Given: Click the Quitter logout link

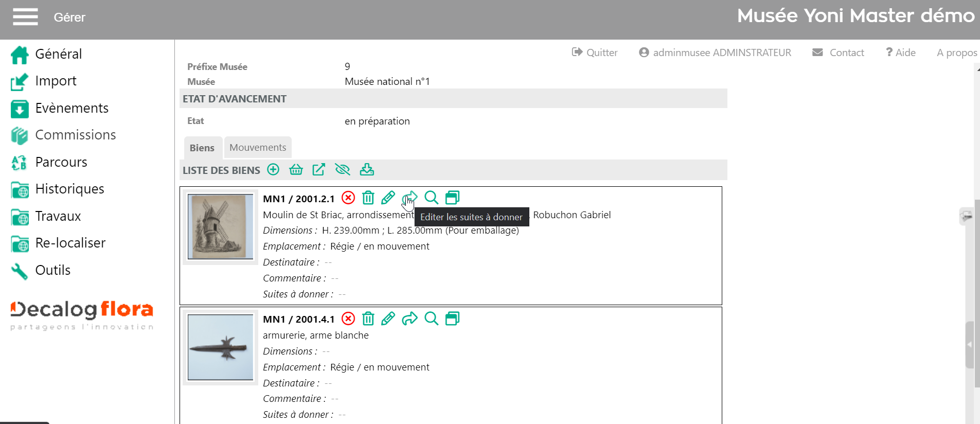Looking at the screenshot, I should 595,52.
